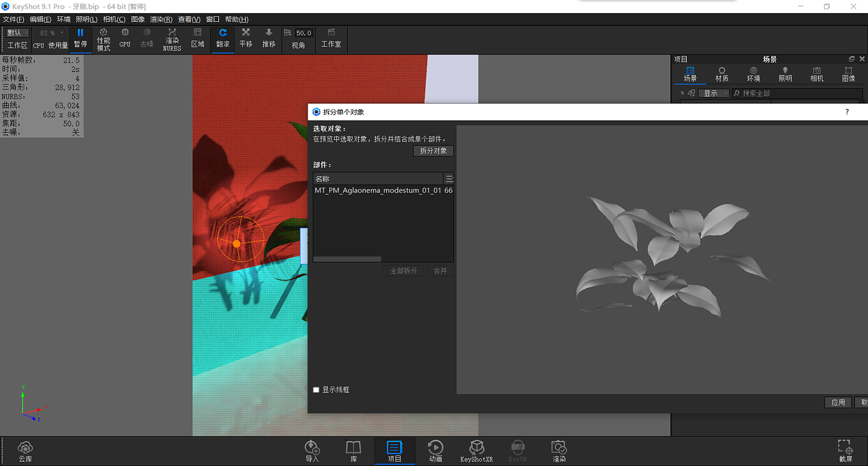Enable Performance Mode (性能模式)
The image size is (868, 466).
[x=104, y=39]
